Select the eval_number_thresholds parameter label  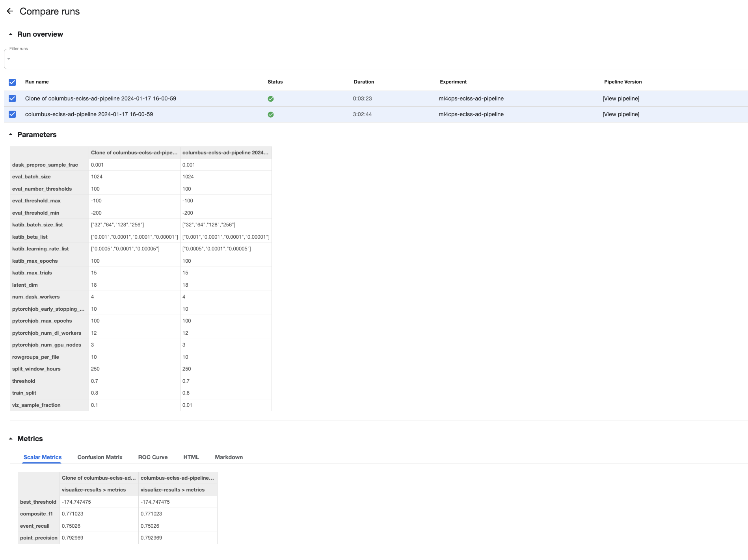pyautogui.click(x=42, y=189)
